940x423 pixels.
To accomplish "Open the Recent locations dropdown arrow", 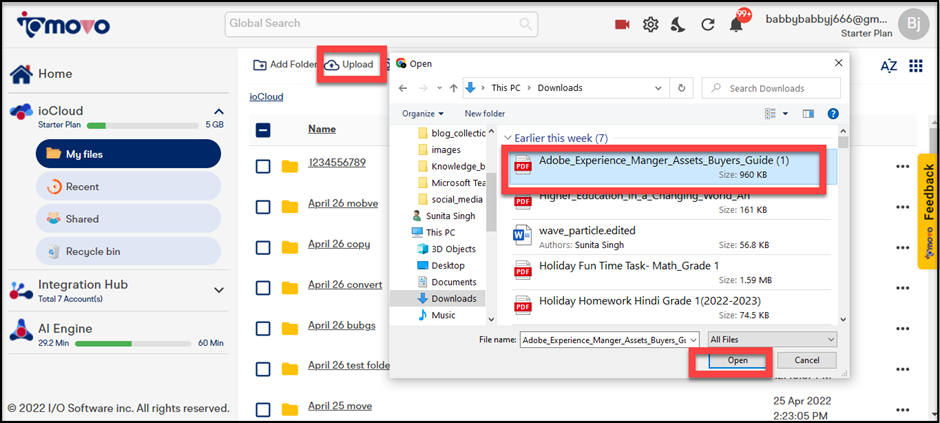I will point(439,88).
